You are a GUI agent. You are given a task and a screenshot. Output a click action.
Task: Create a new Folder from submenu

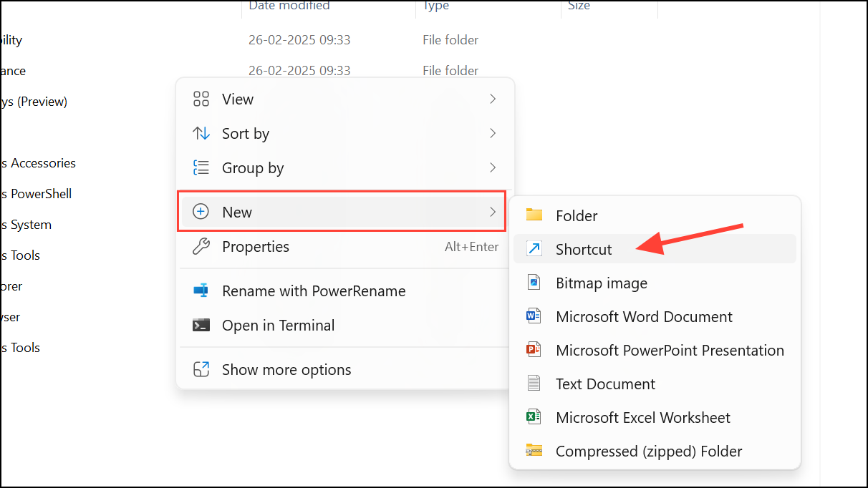coord(655,215)
